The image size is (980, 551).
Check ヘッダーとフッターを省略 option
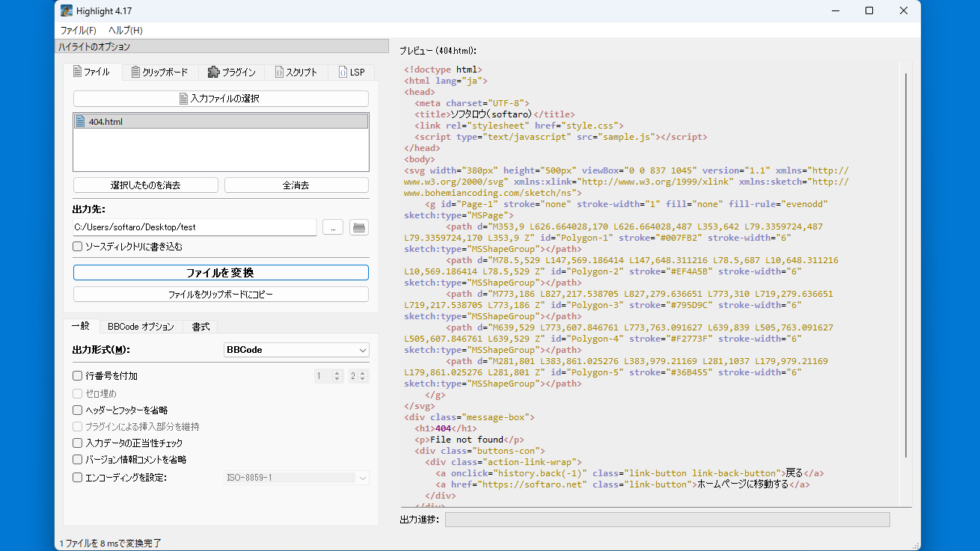[78, 410]
